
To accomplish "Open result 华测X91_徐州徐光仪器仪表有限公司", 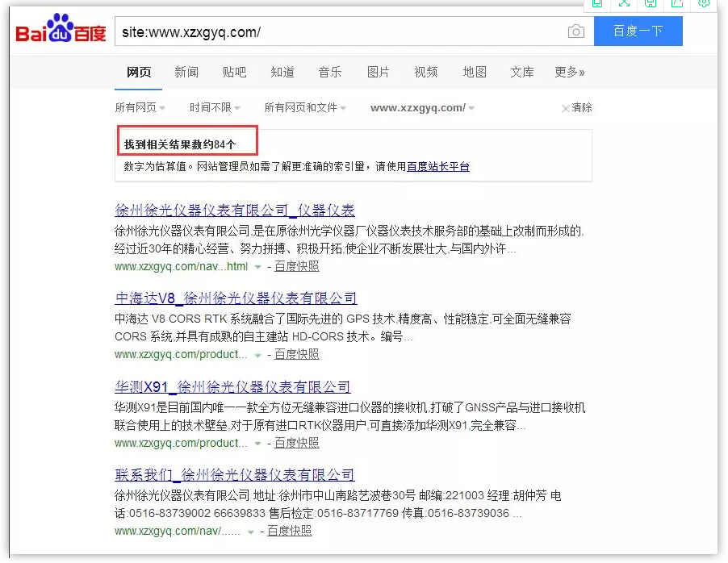I will tap(232, 386).
